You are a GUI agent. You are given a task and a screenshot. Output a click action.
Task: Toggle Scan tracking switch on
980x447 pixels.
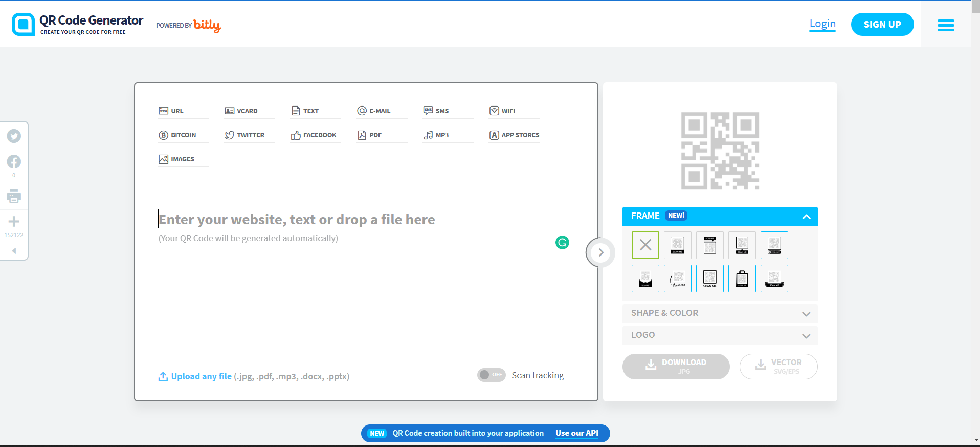pyautogui.click(x=491, y=375)
